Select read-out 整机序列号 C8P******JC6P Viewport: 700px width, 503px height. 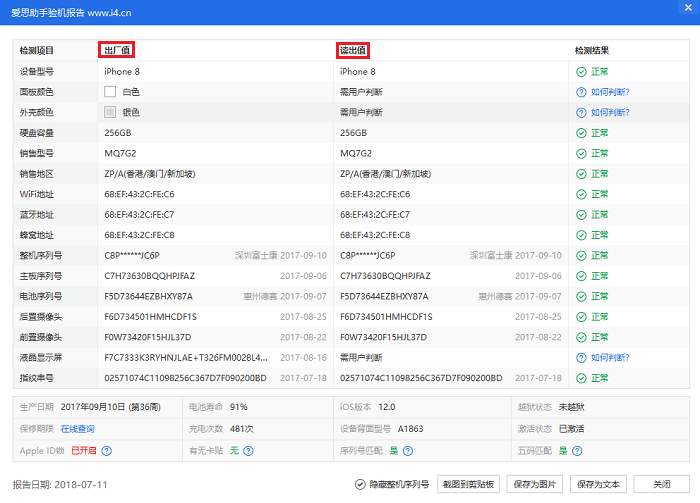pos(367,256)
